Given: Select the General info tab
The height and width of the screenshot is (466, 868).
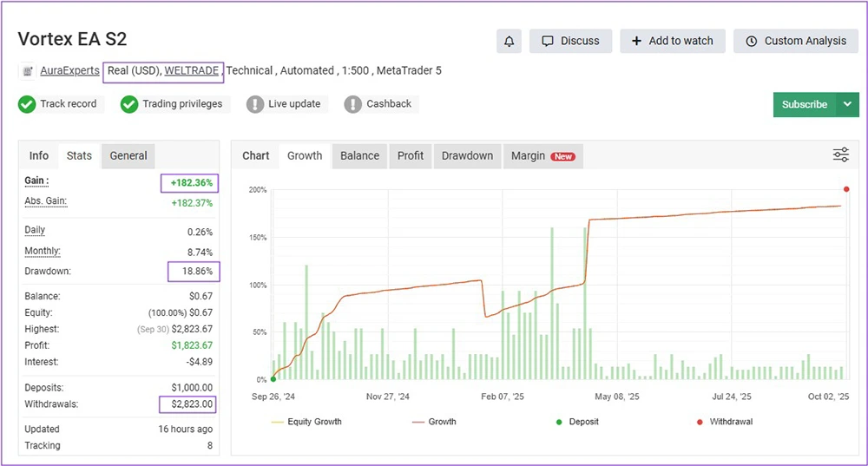Looking at the screenshot, I should pos(128,156).
